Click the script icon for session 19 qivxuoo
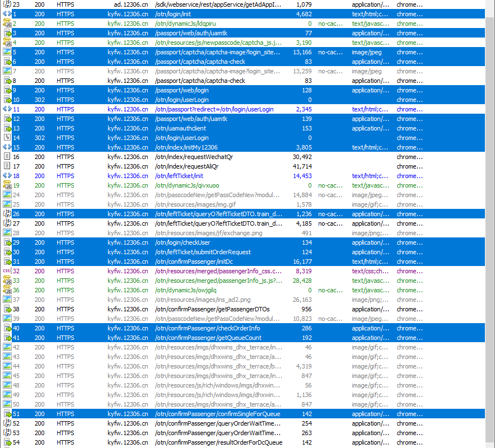Screen dimensions: 495x448 7,185
